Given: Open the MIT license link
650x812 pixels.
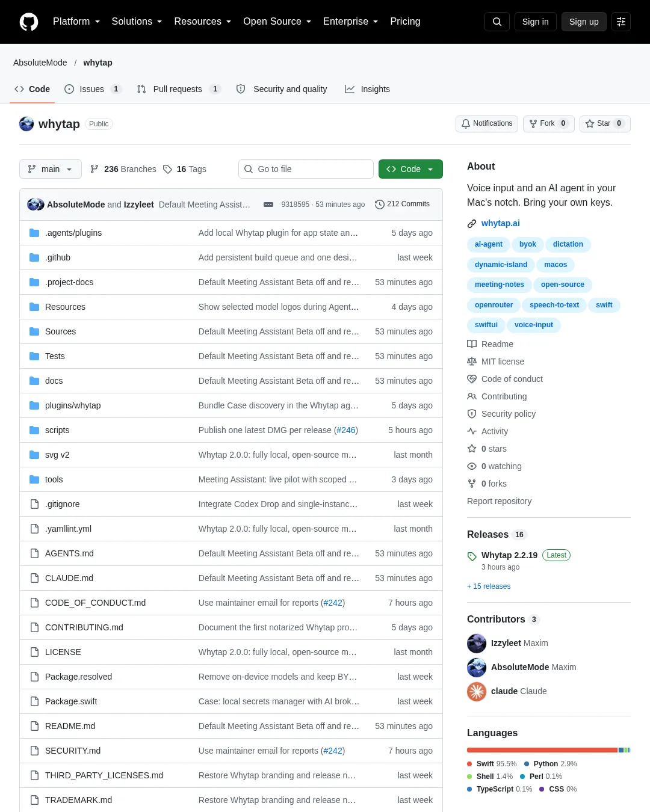Looking at the screenshot, I should click(x=496, y=361).
